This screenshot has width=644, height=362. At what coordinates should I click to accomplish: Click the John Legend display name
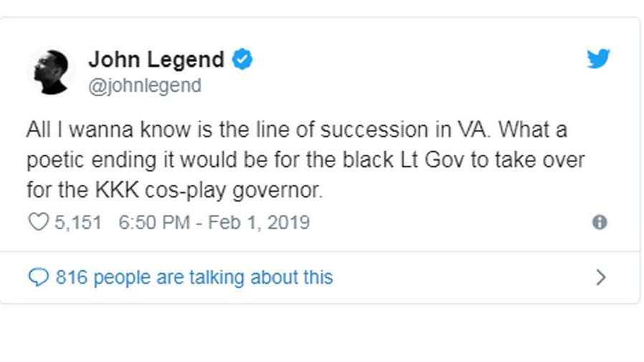click(156, 59)
